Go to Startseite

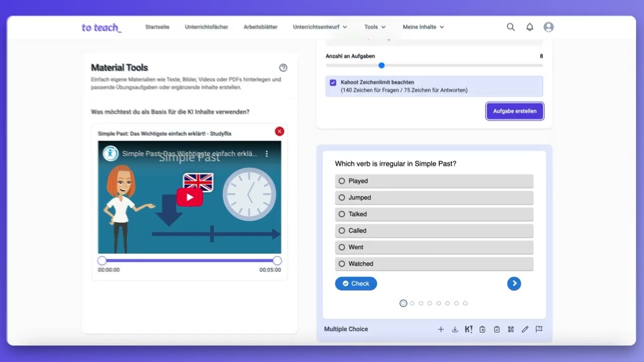click(x=157, y=27)
